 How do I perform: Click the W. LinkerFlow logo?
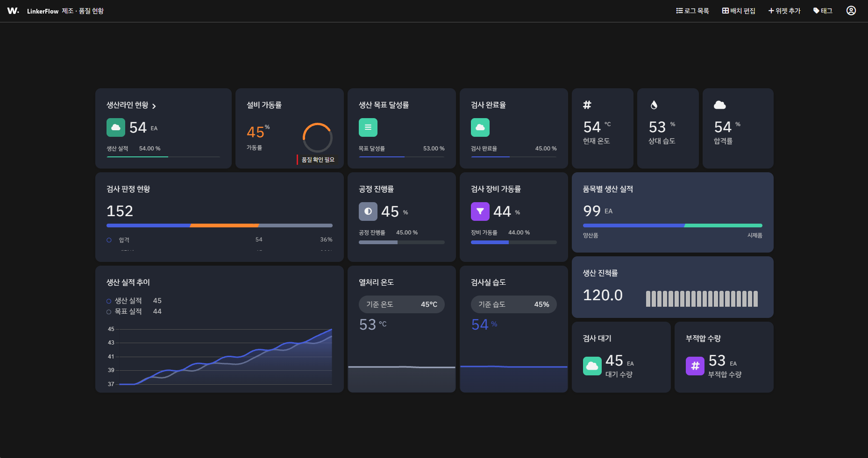click(13, 11)
